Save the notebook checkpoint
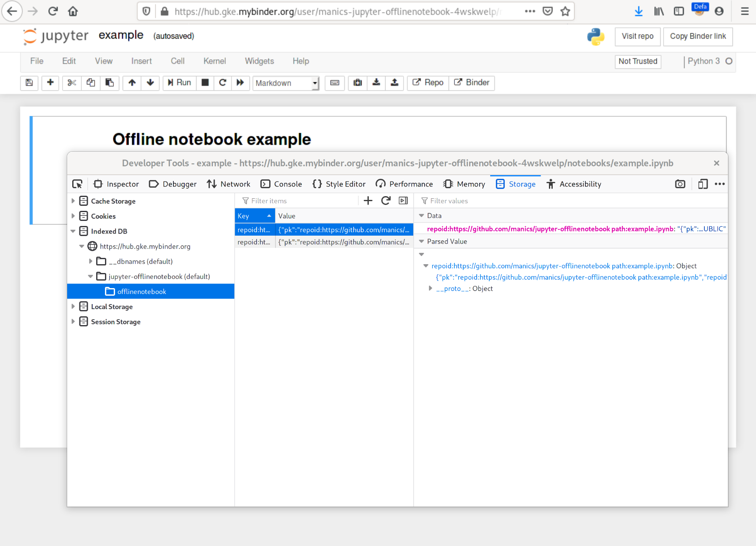The image size is (756, 546). (x=29, y=83)
